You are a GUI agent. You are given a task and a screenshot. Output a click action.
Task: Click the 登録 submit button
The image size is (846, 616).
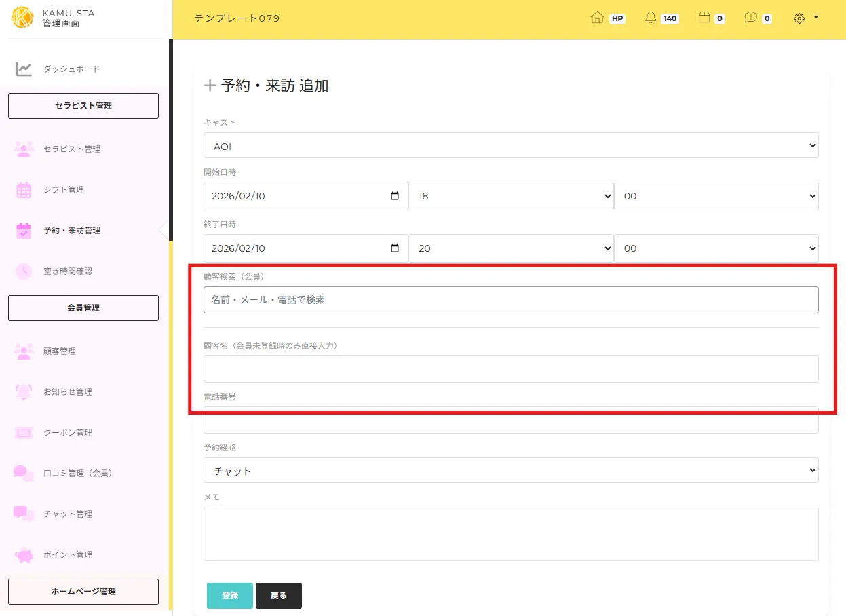coord(229,596)
